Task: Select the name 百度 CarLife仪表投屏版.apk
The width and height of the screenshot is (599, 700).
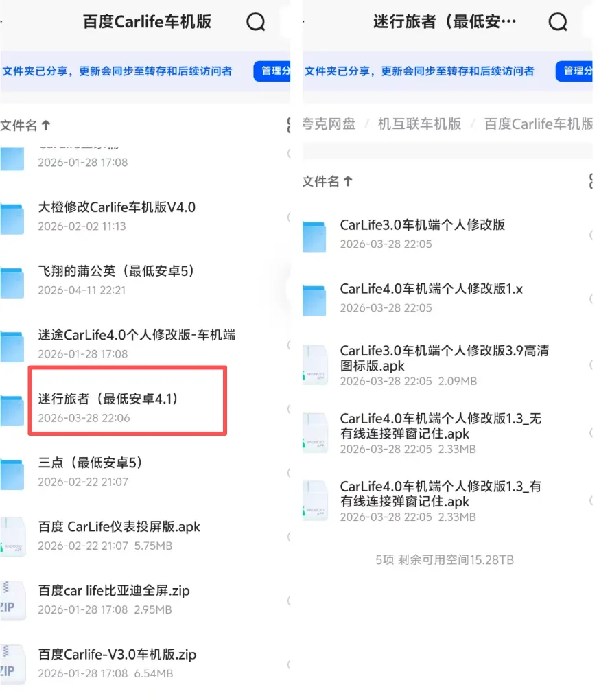Action: [119, 527]
